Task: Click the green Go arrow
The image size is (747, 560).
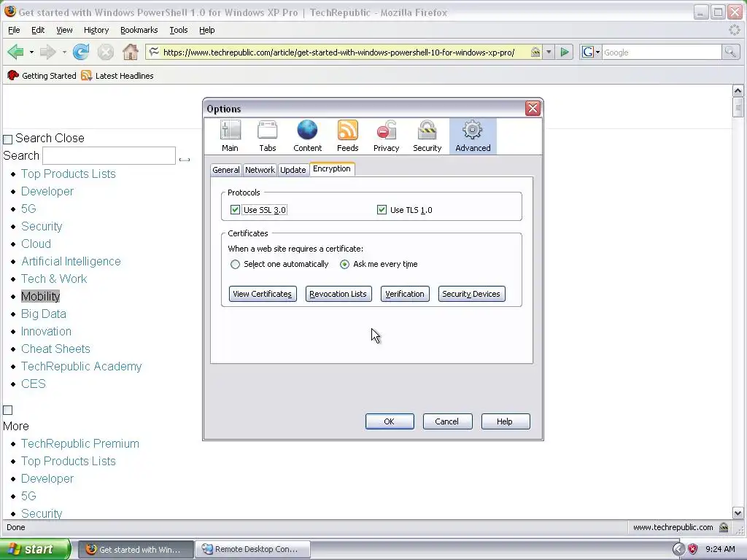Action: coord(565,52)
